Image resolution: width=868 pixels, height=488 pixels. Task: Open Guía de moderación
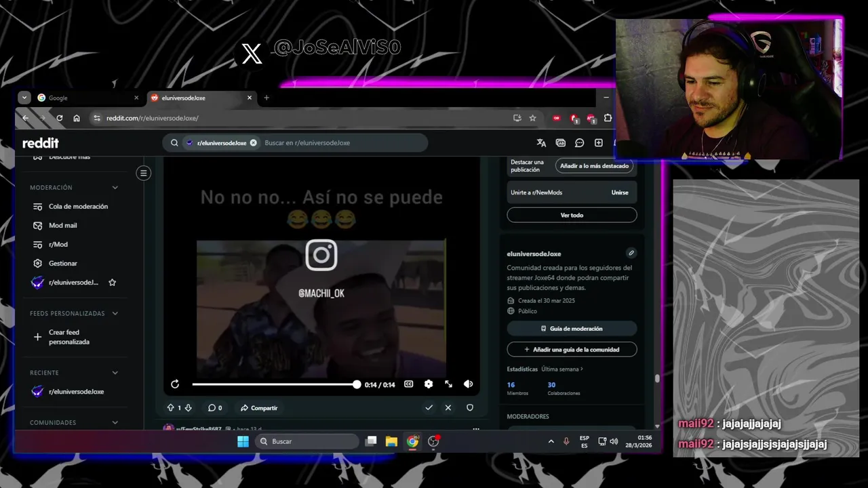pos(572,329)
